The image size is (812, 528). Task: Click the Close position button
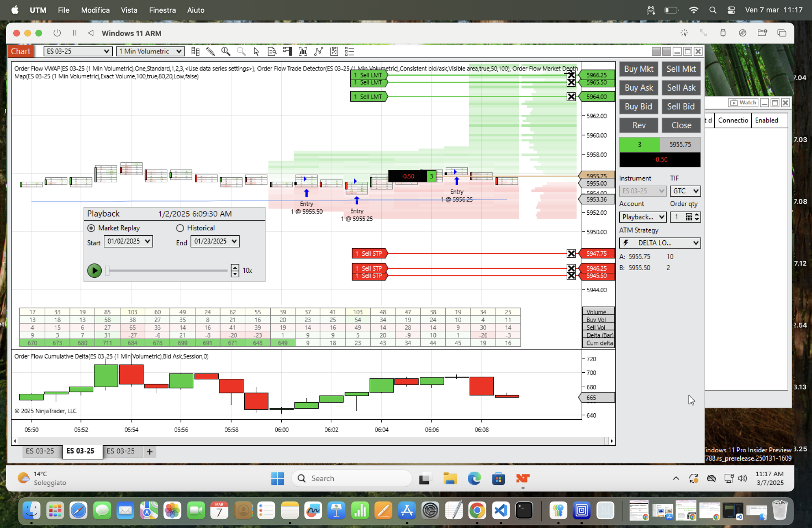(681, 125)
